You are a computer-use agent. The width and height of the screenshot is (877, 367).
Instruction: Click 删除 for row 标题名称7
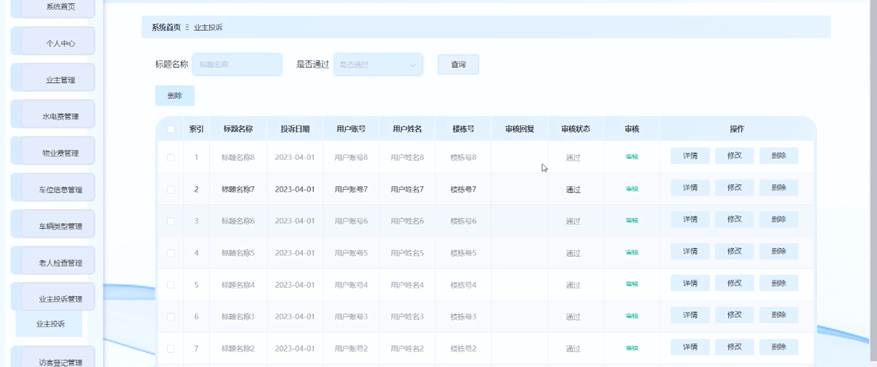point(779,188)
